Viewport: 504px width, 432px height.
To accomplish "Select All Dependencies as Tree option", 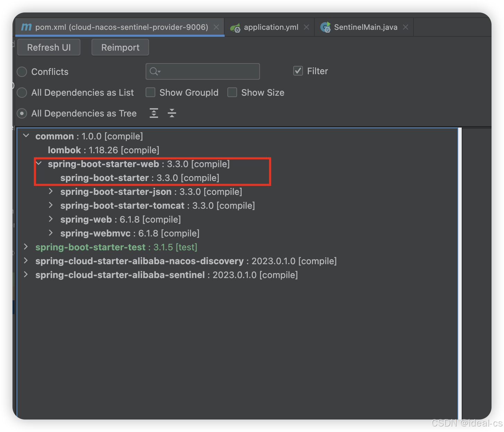I will (22, 113).
